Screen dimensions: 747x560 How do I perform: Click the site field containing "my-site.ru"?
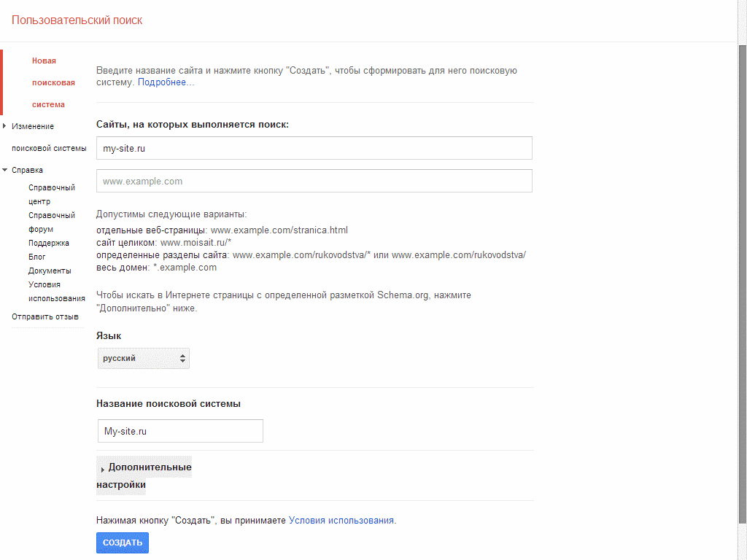click(314, 147)
